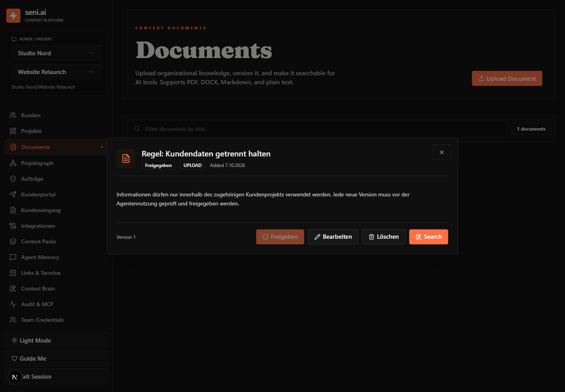This screenshot has height=392, width=565.
Task: Open the Website Relaunch project dropdown
Action: tap(56, 72)
